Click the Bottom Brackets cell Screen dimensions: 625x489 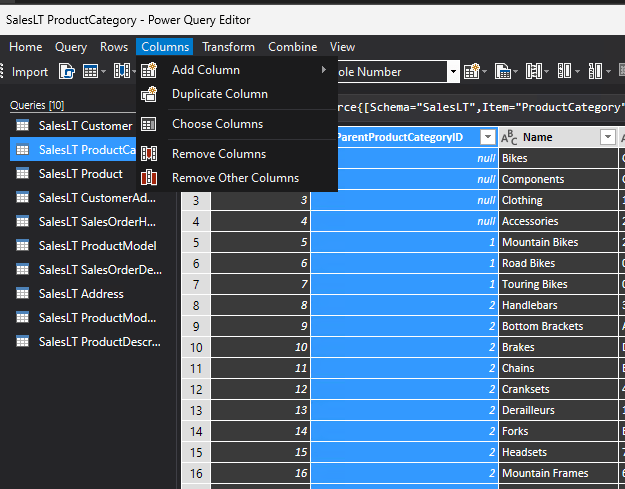(x=558, y=326)
